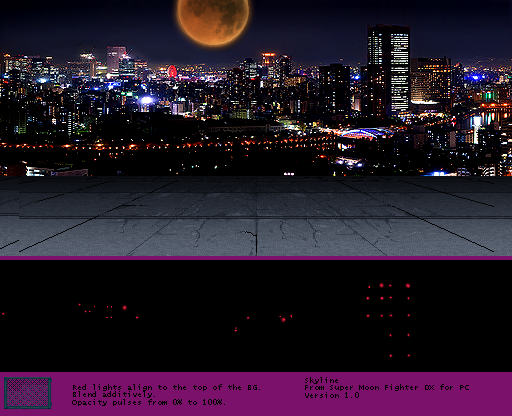Viewport: 512px width, 416px height.
Task: Click "From Super Moon Fighter DX for PC"
Action: [387, 387]
